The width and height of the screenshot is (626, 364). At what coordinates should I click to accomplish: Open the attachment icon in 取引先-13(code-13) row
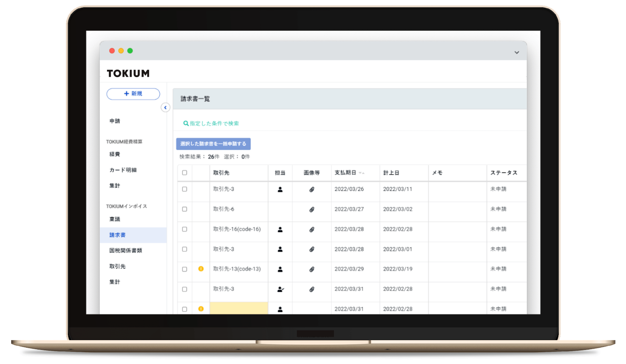[x=312, y=269]
